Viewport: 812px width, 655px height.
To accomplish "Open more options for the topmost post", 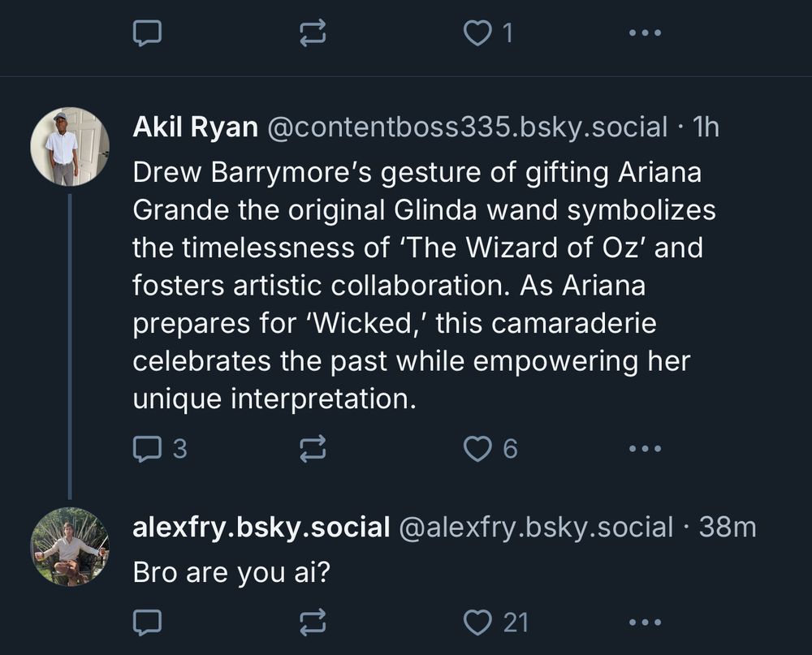I will (x=645, y=33).
